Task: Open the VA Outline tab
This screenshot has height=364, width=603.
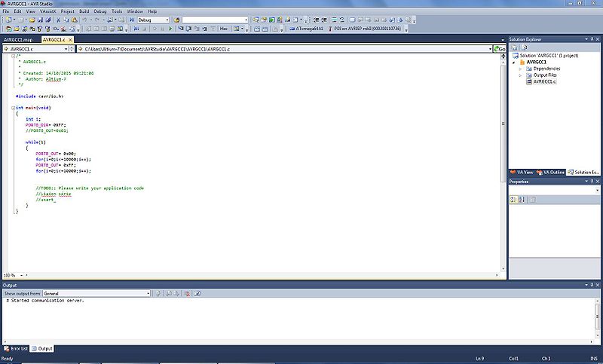Action: click(x=553, y=172)
